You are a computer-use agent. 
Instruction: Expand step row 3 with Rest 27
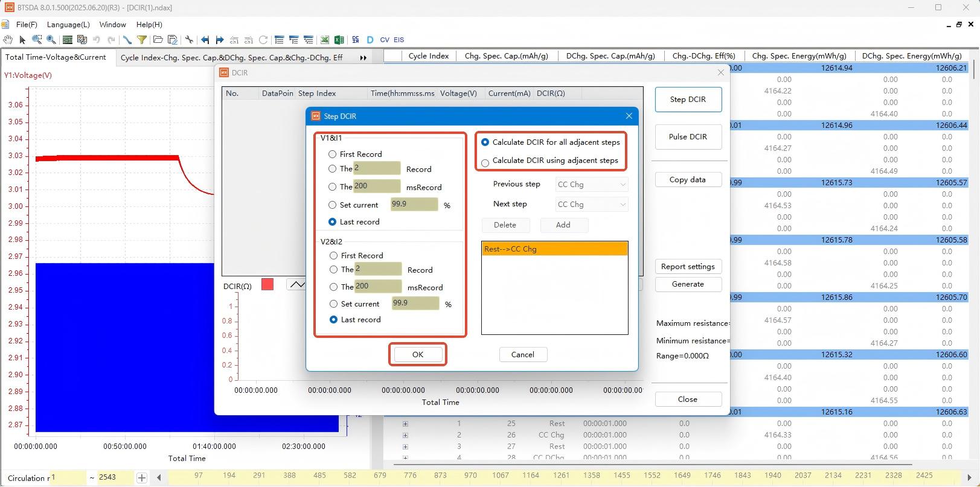coord(405,447)
